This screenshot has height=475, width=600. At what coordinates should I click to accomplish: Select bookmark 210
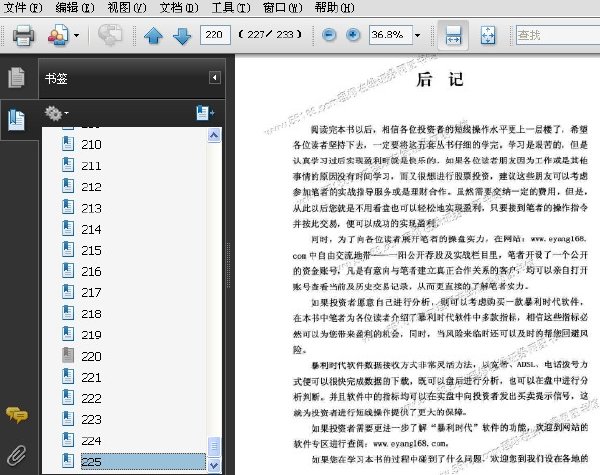[x=91, y=145]
